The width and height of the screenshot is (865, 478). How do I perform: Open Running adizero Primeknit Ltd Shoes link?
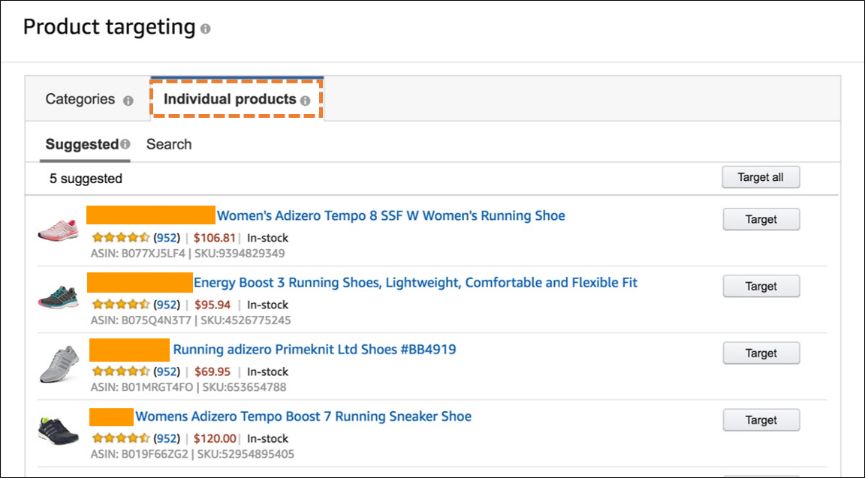[x=314, y=350]
